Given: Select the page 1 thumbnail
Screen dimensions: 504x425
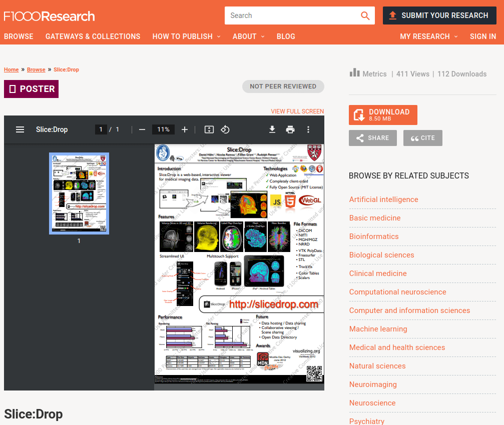Looking at the screenshot, I should coord(79,193).
